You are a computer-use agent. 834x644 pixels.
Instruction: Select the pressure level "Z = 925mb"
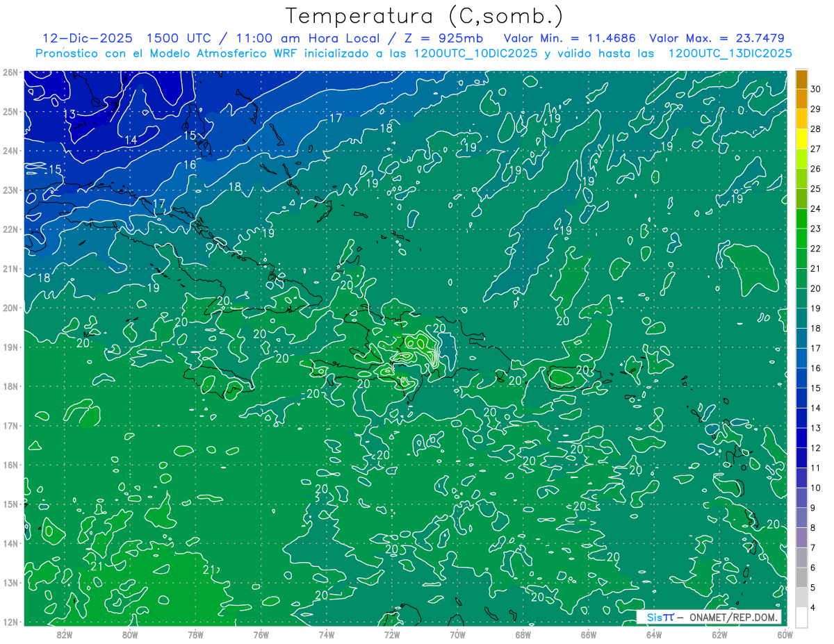443,38
